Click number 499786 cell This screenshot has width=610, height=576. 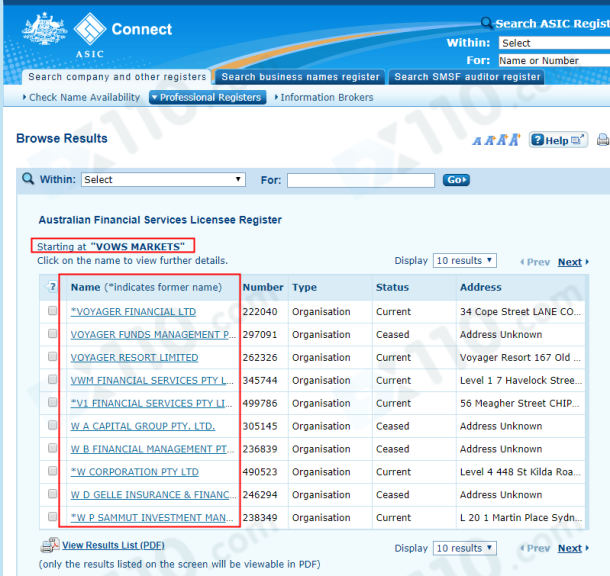pyautogui.click(x=260, y=404)
